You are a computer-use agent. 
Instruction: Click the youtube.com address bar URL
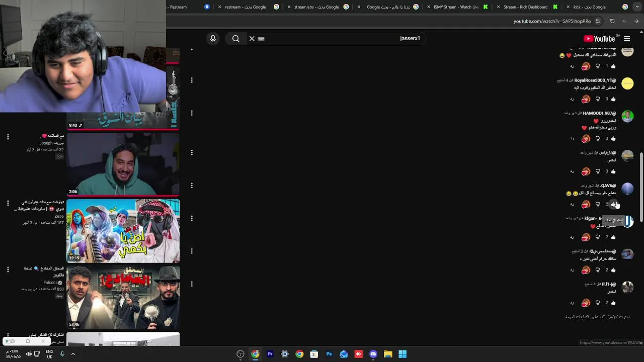(x=552, y=21)
